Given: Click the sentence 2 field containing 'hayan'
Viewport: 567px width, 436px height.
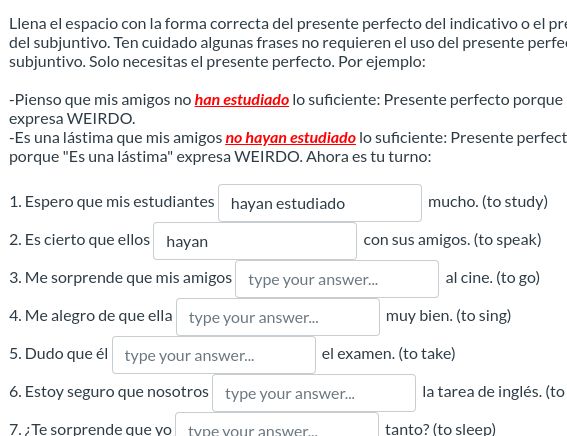Looking at the screenshot, I should pyautogui.click(x=255, y=241).
